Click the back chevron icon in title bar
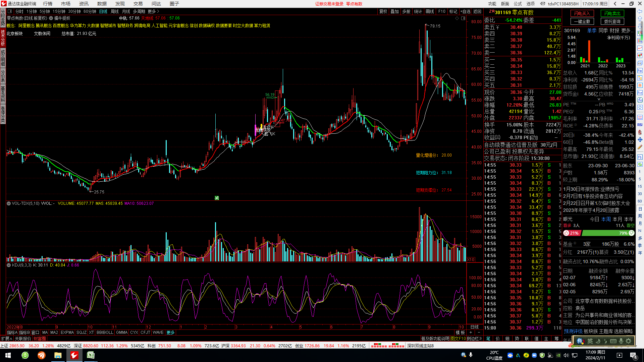This screenshot has width=644, height=362. (x=615, y=4)
